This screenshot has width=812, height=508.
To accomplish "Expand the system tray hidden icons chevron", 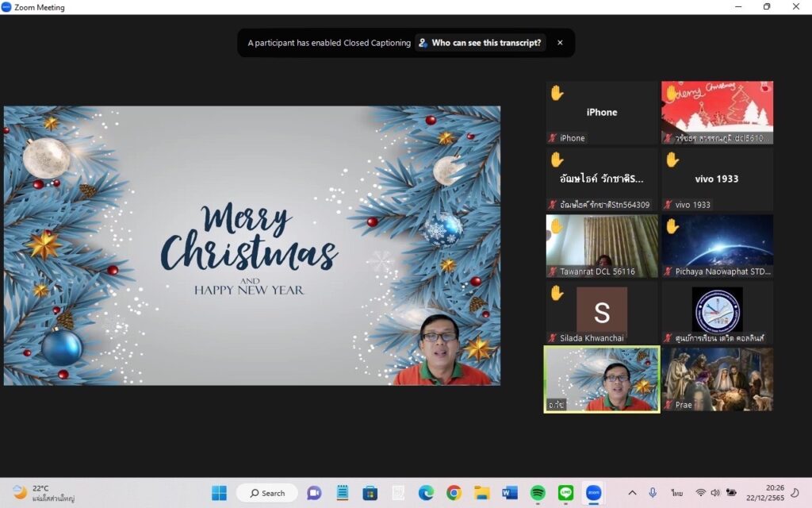I will coord(632,493).
